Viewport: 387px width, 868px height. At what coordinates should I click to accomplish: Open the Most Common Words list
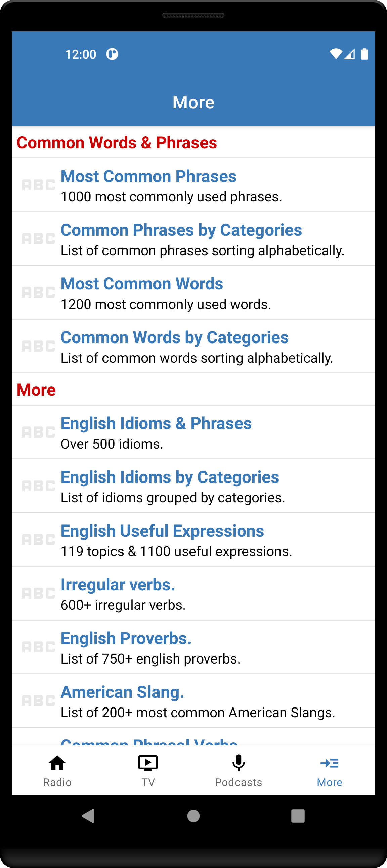[x=142, y=284]
